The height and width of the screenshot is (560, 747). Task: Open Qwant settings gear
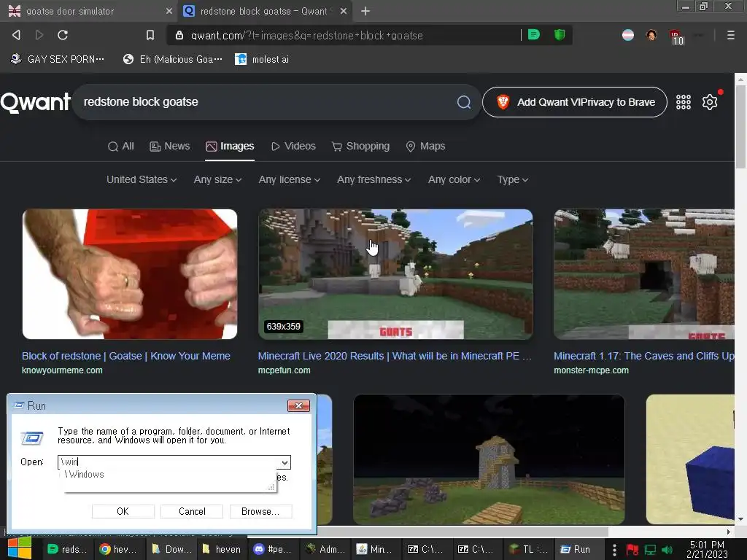pos(709,102)
